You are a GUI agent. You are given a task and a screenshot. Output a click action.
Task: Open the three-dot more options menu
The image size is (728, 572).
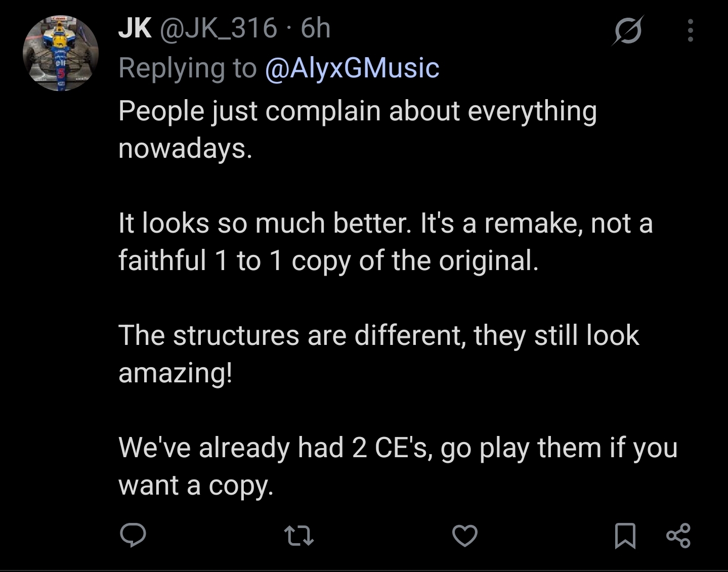pos(691,30)
